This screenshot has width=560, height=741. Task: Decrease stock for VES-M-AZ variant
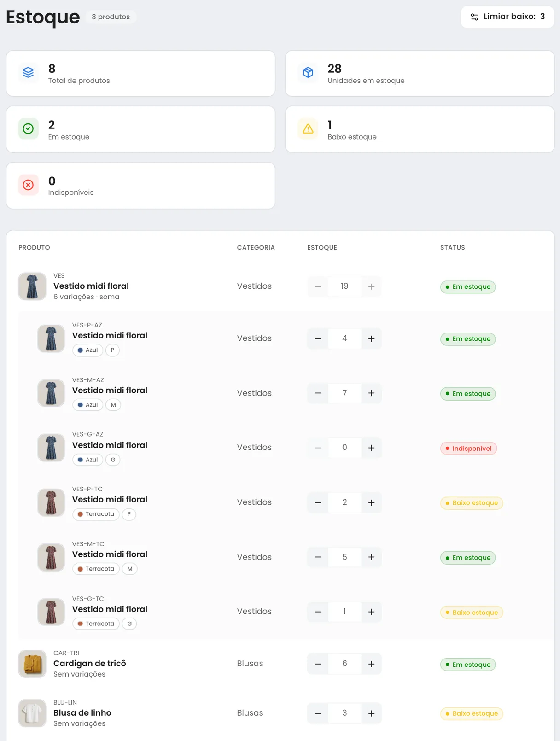coord(318,393)
